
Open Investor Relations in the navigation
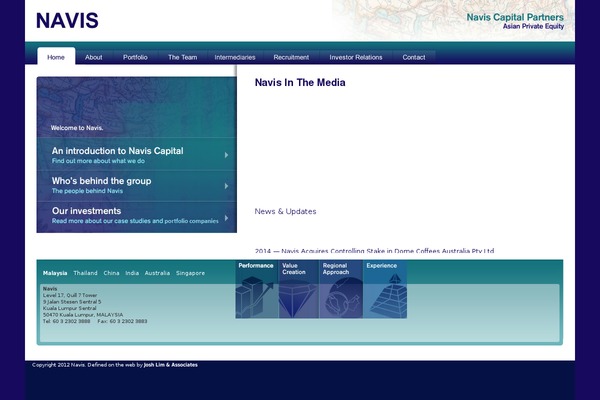pyautogui.click(x=356, y=57)
